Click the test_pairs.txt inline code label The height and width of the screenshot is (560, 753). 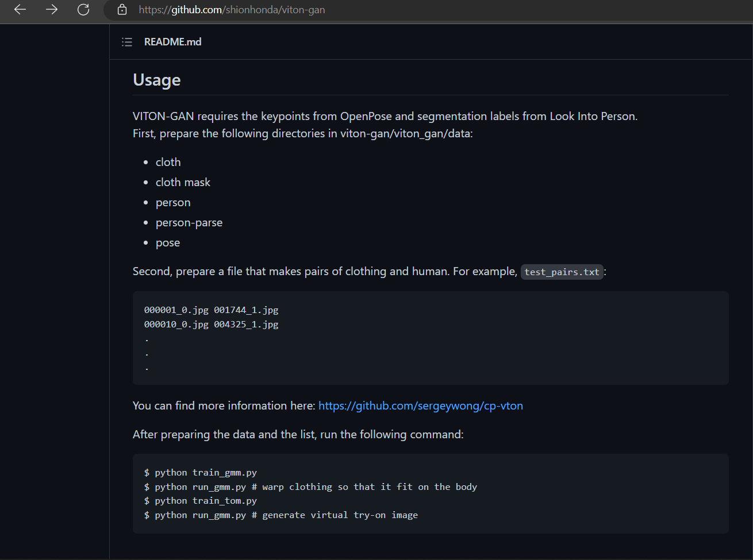coord(562,272)
